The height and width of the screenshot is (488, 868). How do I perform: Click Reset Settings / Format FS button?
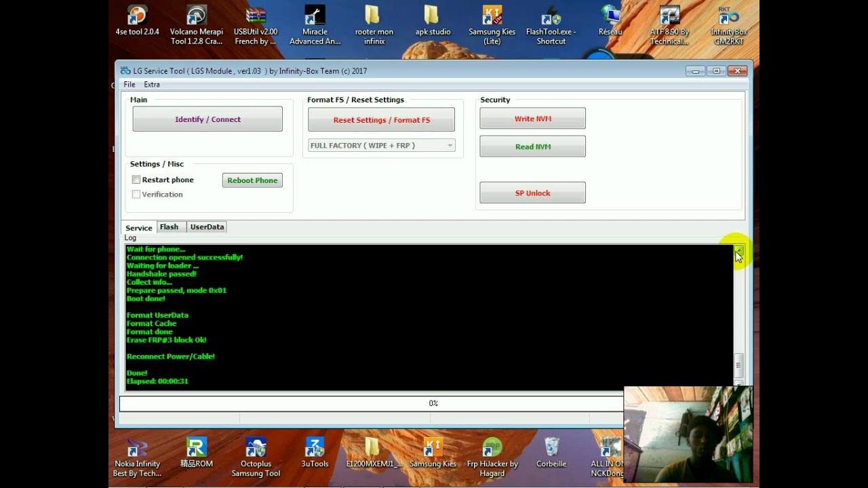click(x=381, y=120)
